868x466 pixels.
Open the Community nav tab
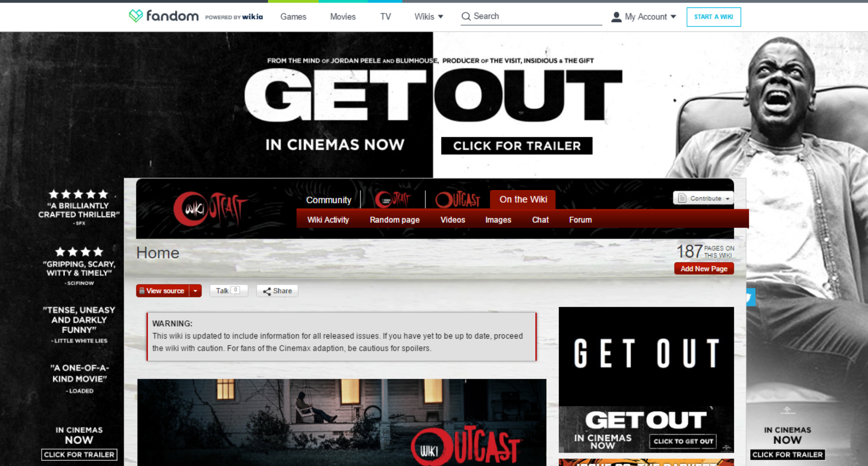tap(329, 200)
